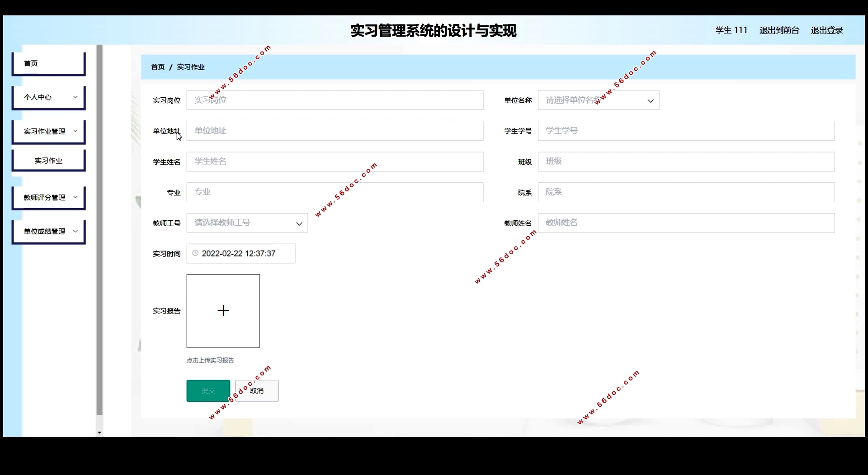Screen dimensions: 868x475
Task: Select the 实习作业 submenu item
Action: [49, 161]
